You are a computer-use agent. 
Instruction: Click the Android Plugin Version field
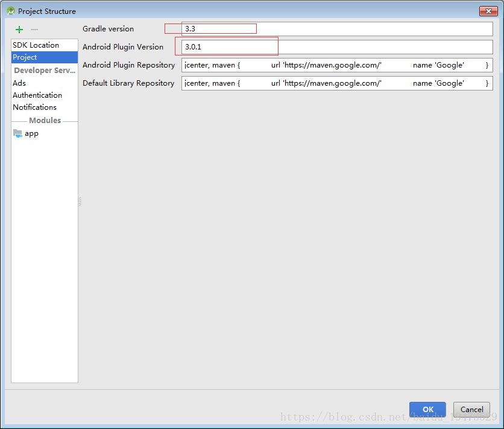coord(336,47)
